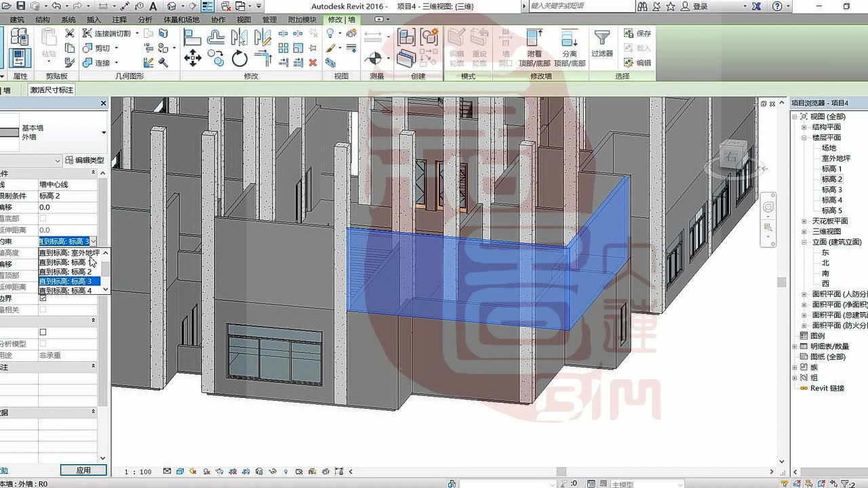Select the Trim/Extend to corner tool

(262, 59)
